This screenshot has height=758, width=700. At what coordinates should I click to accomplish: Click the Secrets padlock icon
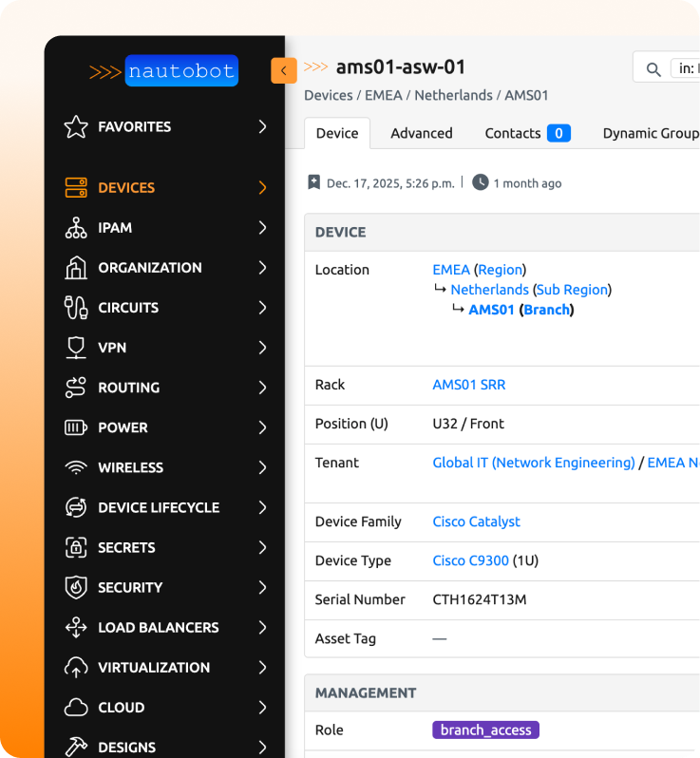[76, 547]
